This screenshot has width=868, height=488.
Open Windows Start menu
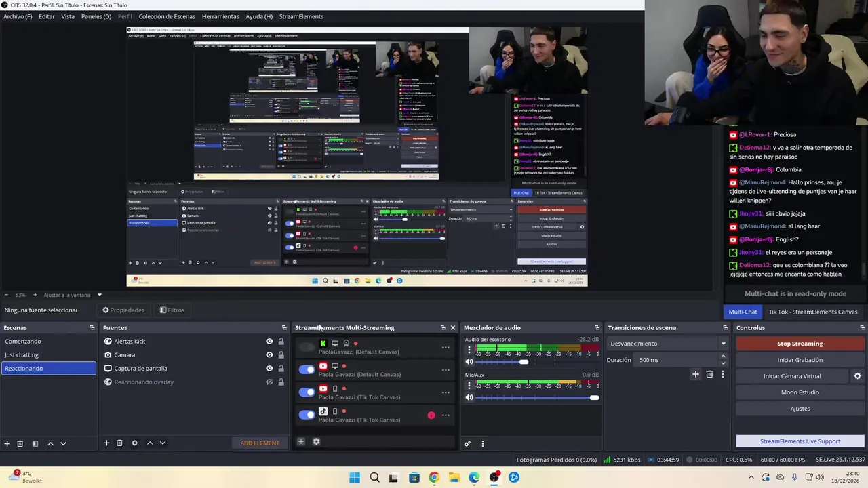coord(355,477)
